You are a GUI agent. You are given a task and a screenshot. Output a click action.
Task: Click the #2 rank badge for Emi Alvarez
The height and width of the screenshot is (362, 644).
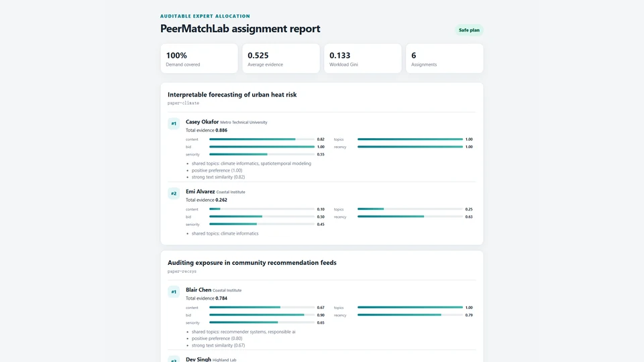coord(174,193)
